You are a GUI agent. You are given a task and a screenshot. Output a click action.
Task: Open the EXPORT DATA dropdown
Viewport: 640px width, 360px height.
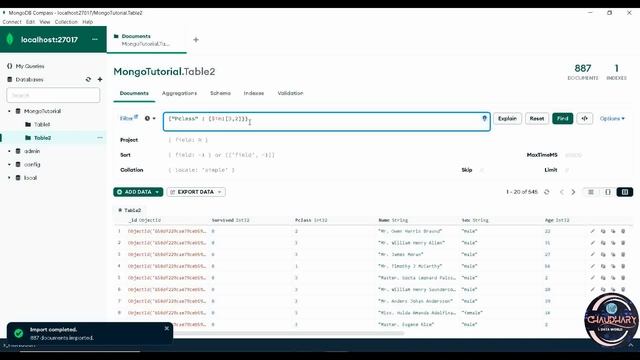click(196, 192)
